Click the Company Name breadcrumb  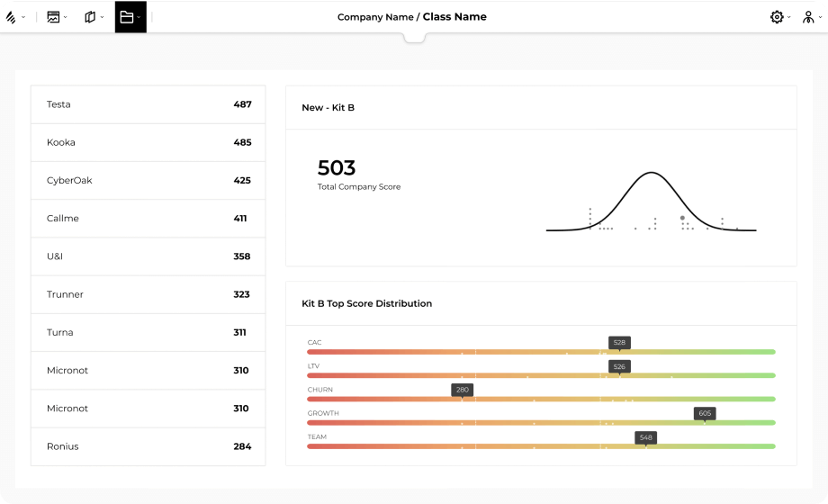pos(375,17)
